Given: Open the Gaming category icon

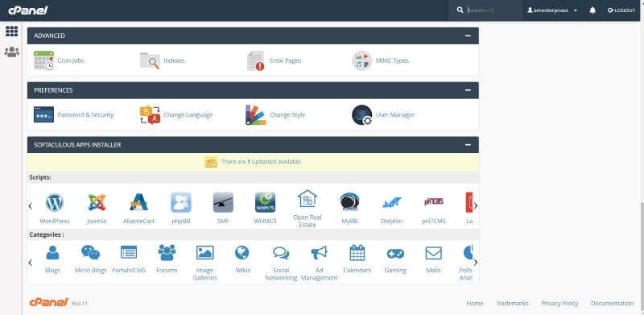Looking at the screenshot, I should [x=395, y=254].
